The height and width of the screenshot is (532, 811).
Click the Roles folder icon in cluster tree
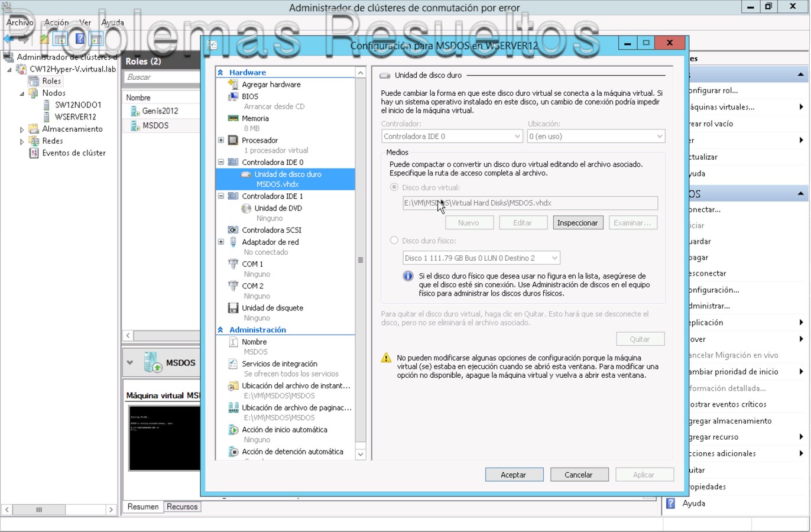point(34,81)
